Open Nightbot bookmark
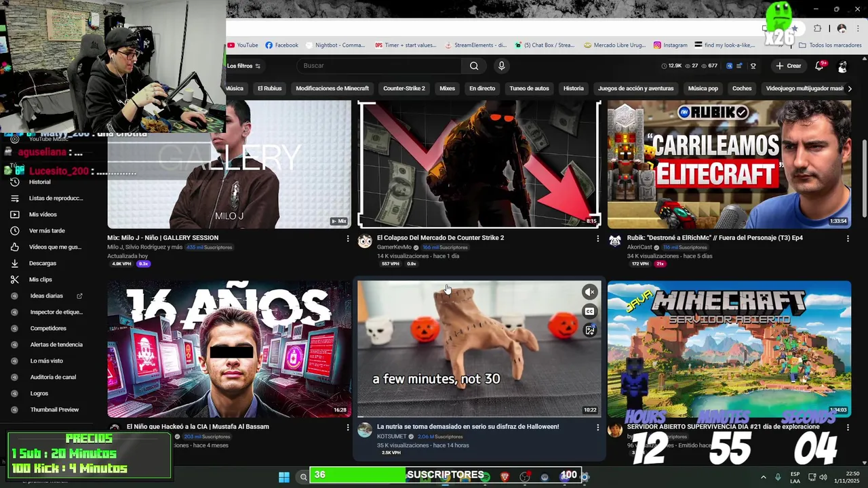The width and height of the screenshot is (868, 488). point(335,45)
